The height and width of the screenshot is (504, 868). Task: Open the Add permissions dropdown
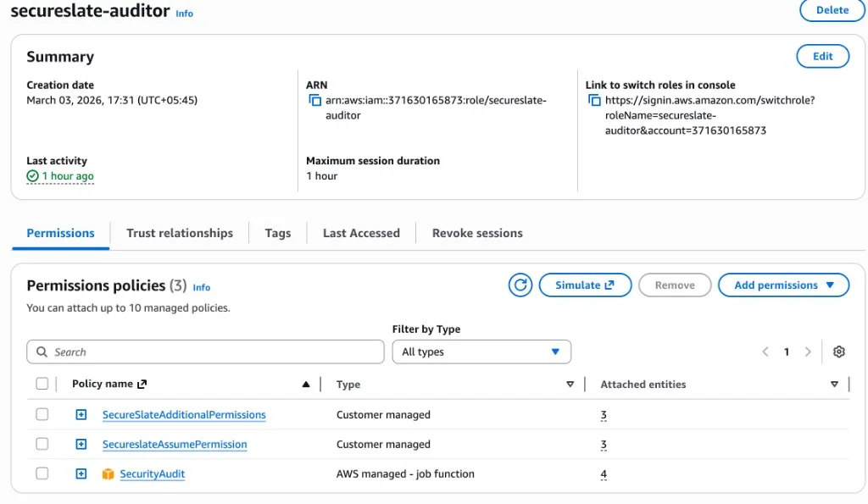coord(783,285)
